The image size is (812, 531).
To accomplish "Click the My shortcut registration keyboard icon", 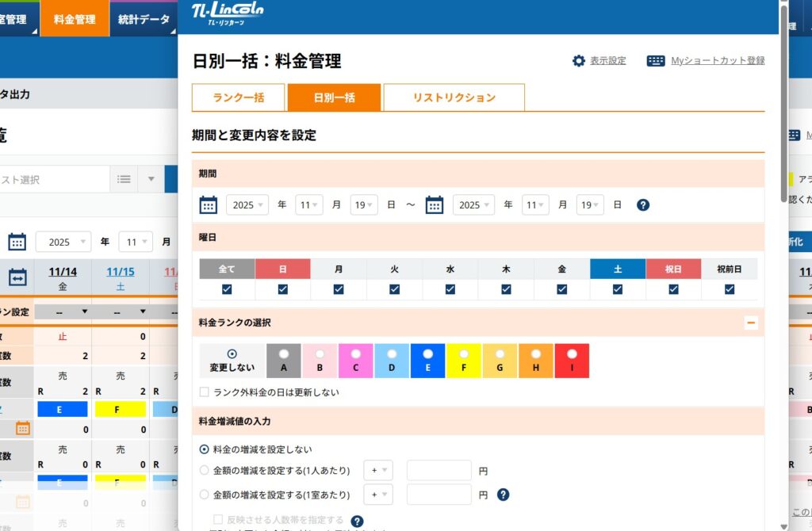I will [655, 61].
